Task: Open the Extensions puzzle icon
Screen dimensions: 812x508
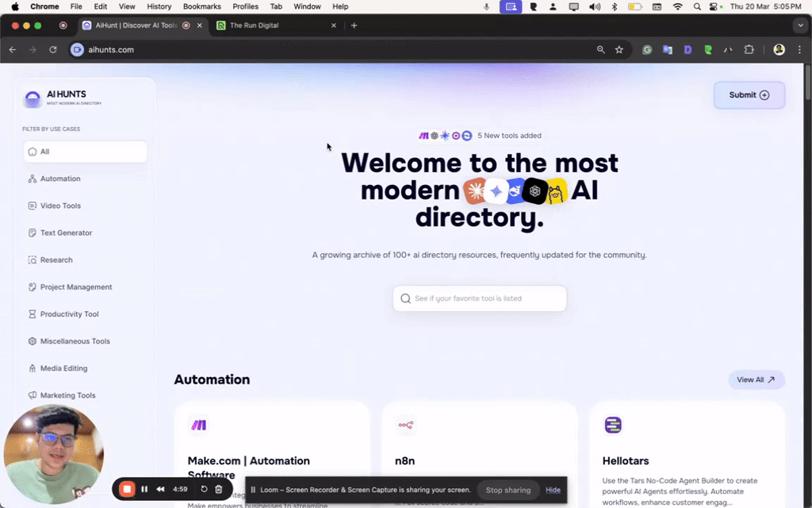Action: pos(749,50)
